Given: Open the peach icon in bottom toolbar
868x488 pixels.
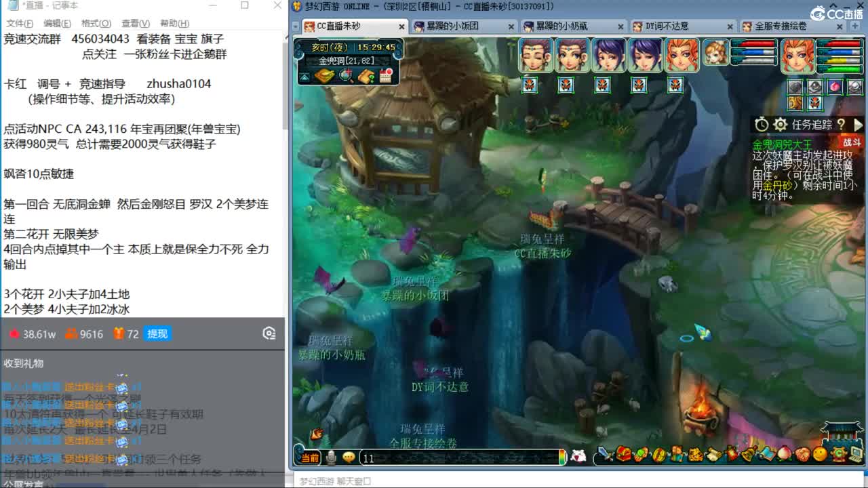Looking at the screenshot, I should pyautogui.click(x=785, y=454).
